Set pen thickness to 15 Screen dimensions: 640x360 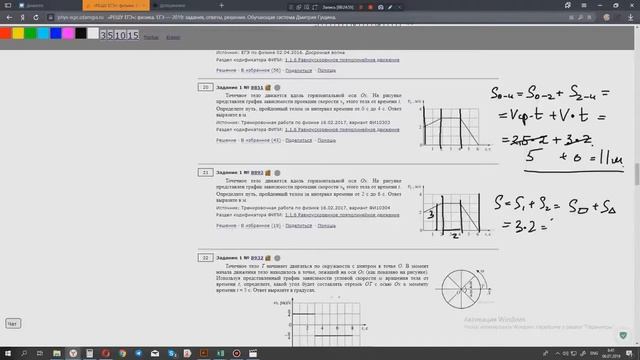click(x=133, y=35)
